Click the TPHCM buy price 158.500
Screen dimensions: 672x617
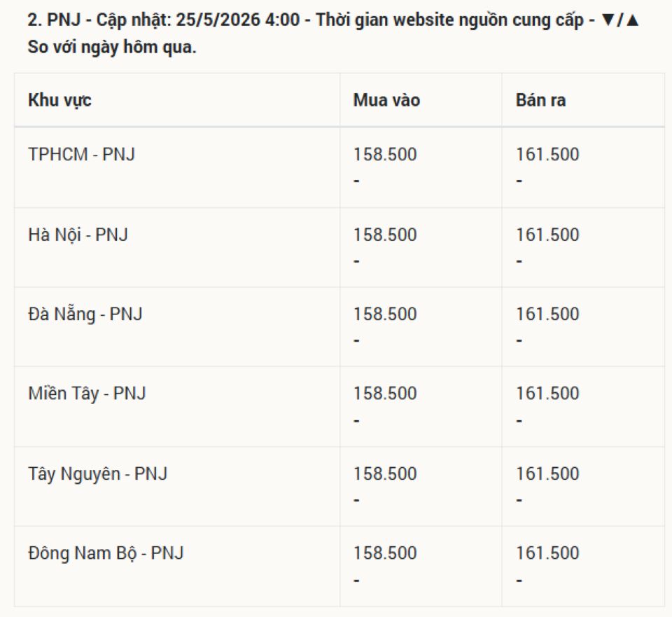click(385, 155)
